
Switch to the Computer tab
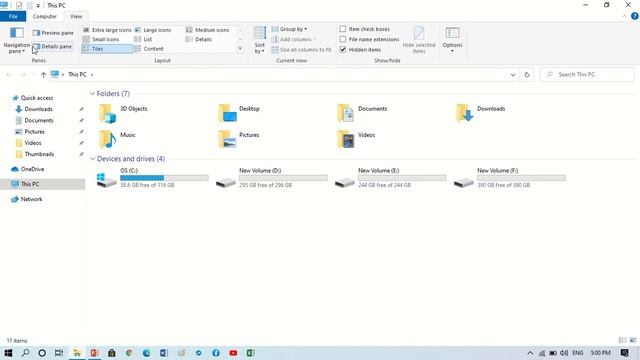45,16
